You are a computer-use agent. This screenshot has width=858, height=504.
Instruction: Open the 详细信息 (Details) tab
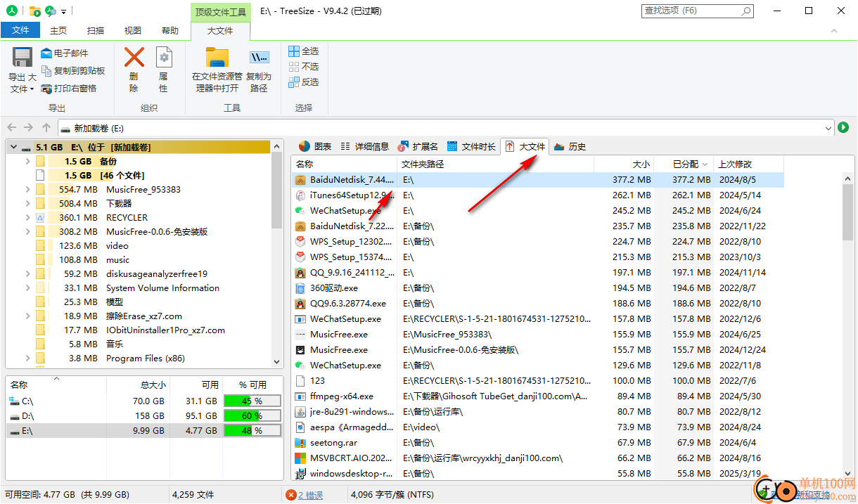364,146
